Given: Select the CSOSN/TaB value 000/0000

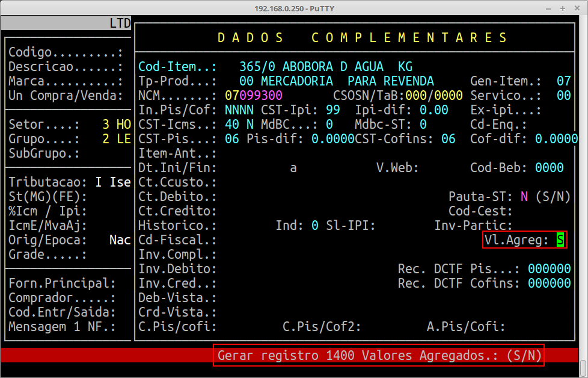Looking at the screenshot, I should tap(433, 96).
